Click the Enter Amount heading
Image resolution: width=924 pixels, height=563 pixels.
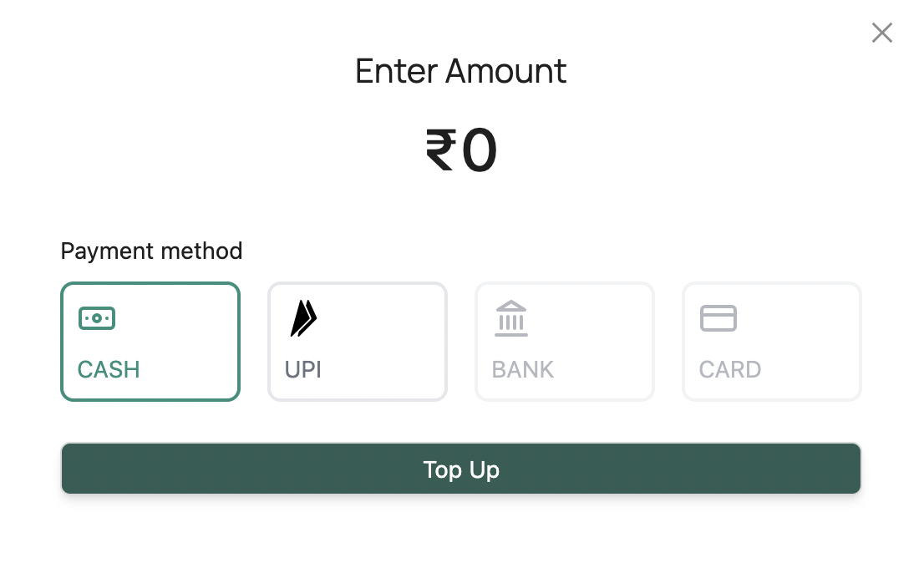pos(460,71)
